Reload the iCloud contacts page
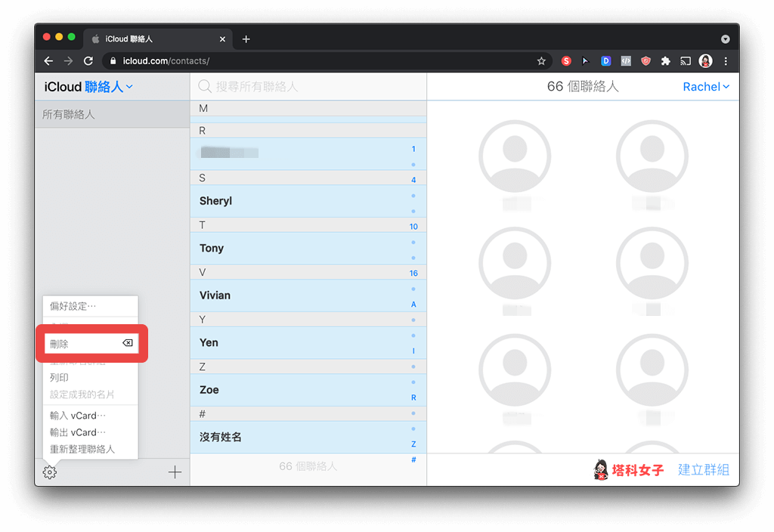The width and height of the screenshot is (774, 532). tap(88, 60)
